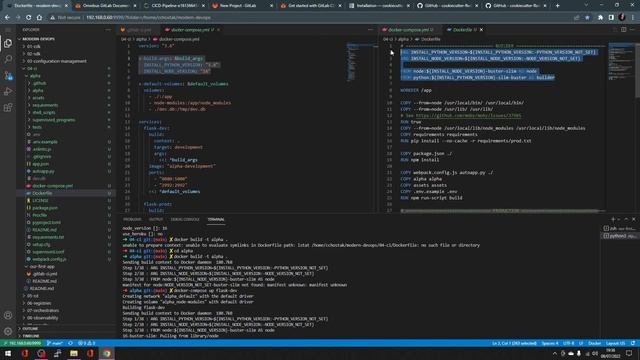640x360 pixels.
Task: Change indentation Spaces: 4 in status bar
Action: pos(550,343)
